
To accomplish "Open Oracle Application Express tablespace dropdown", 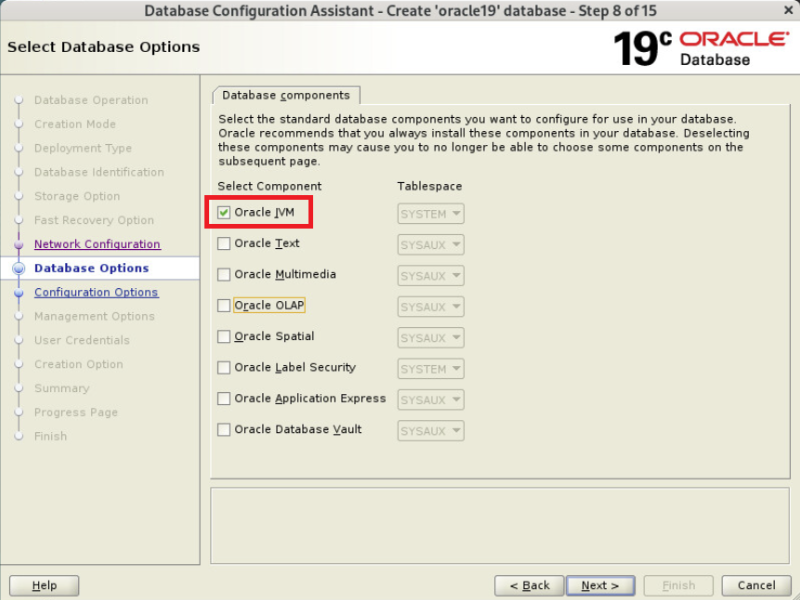I will (431, 400).
